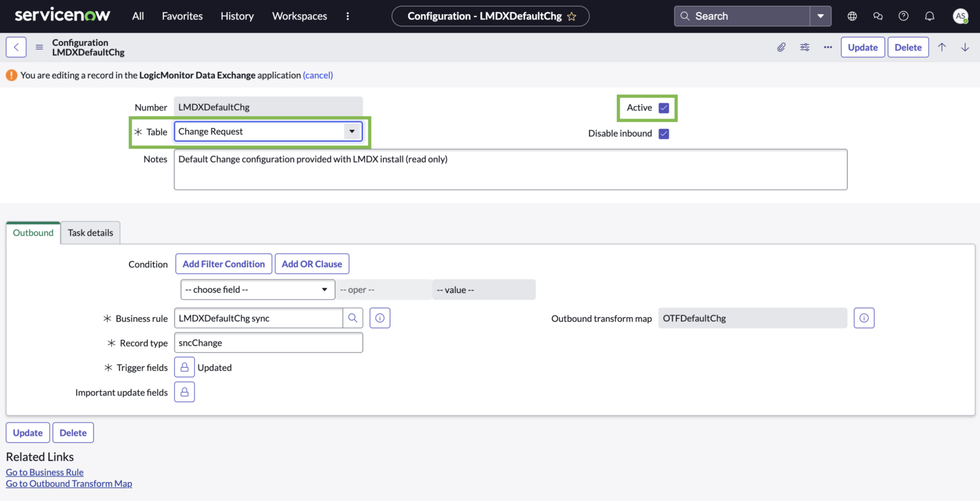Viewport: 980px width, 501px height.
Task: Toggle the Disable inbound checkbox
Action: (x=664, y=133)
